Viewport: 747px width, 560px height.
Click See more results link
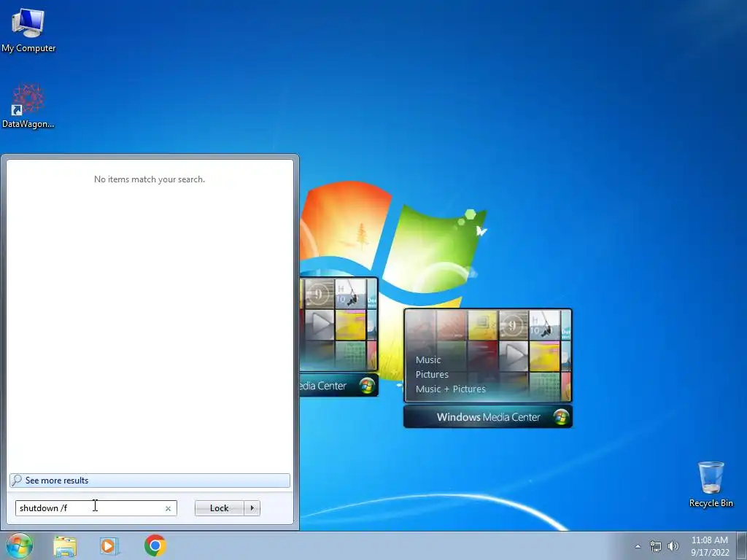click(150, 480)
